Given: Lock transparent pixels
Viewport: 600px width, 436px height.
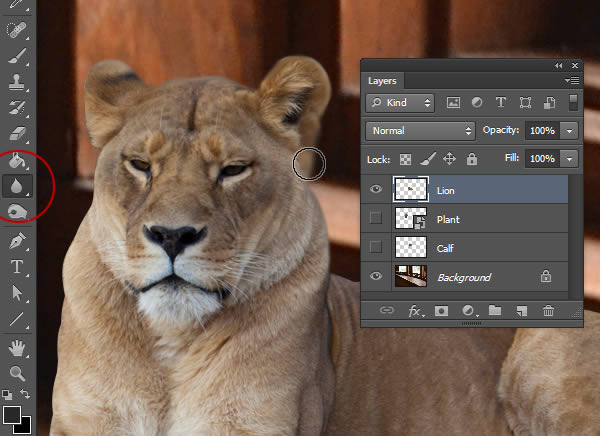Looking at the screenshot, I should click(x=405, y=159).
